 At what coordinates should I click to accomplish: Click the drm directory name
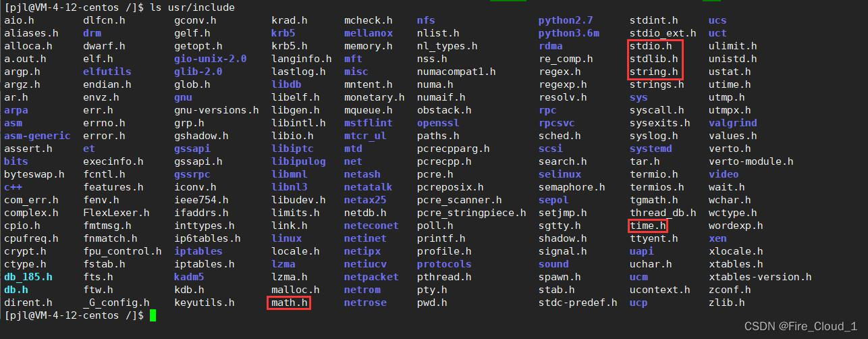pos(92,33)
